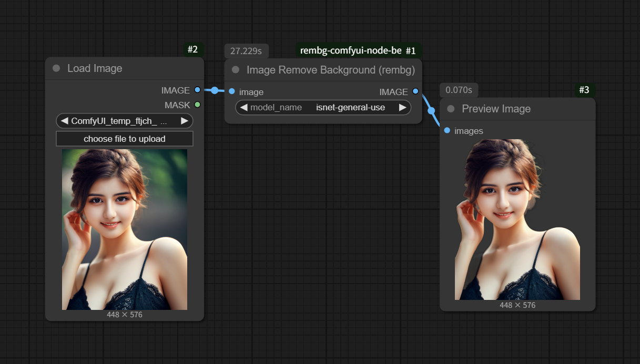
Task: Click the rembg-comfyui-node-be #1 badge
Action: tap(358, 50)
